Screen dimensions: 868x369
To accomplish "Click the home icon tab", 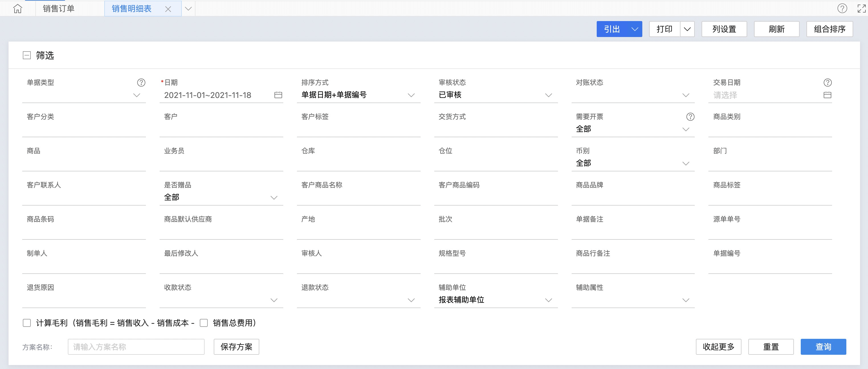I will tap(17, 9).
